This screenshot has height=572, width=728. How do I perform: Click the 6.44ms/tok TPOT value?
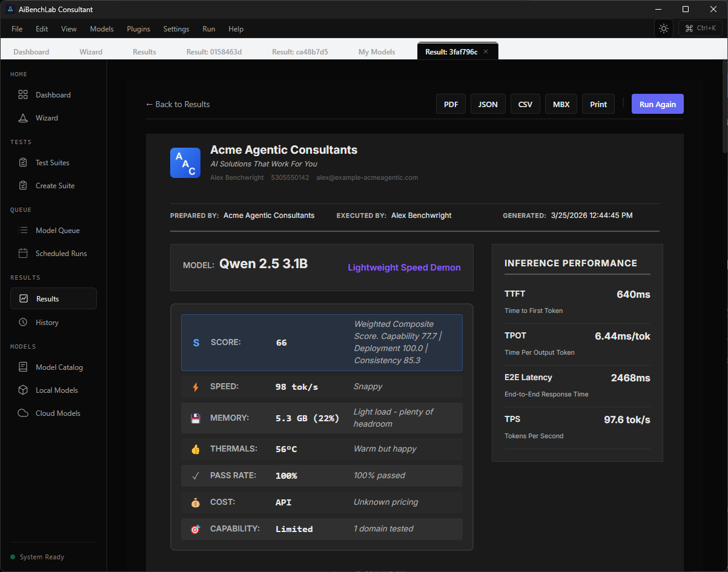click(x=623, y=336)
